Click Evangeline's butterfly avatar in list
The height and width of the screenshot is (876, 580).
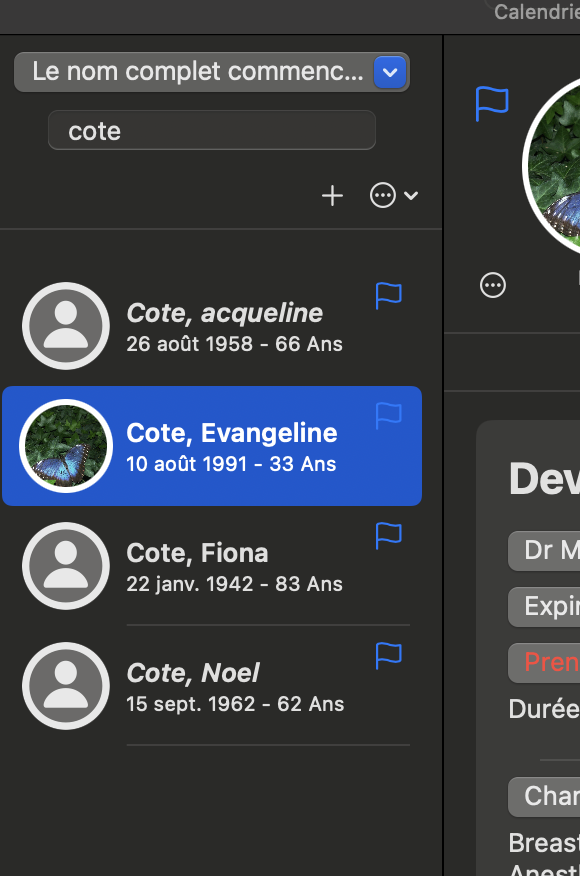(x=66, y=446)
